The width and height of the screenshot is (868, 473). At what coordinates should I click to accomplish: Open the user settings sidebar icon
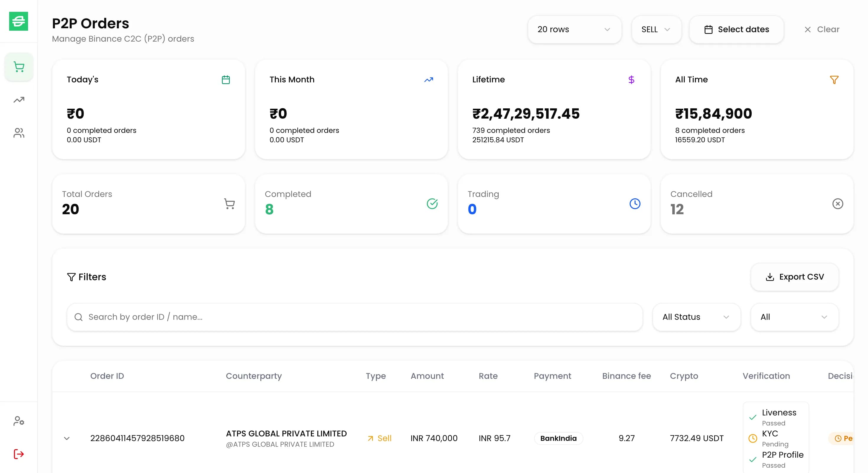click(x=19, y=421)
